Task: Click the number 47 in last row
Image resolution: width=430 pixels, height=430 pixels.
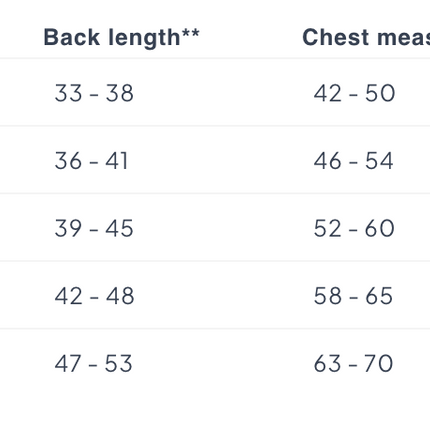Action: [x=68, y=363]
